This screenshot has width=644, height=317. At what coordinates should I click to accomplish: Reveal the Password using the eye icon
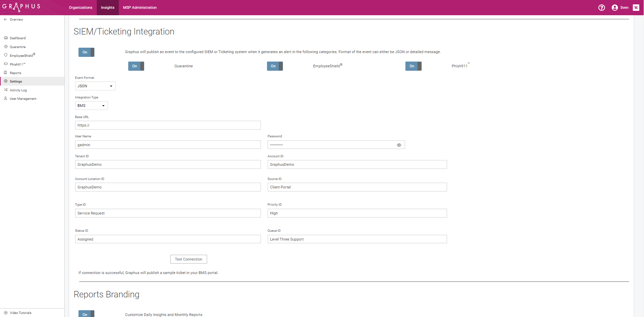tap(399, 145)
